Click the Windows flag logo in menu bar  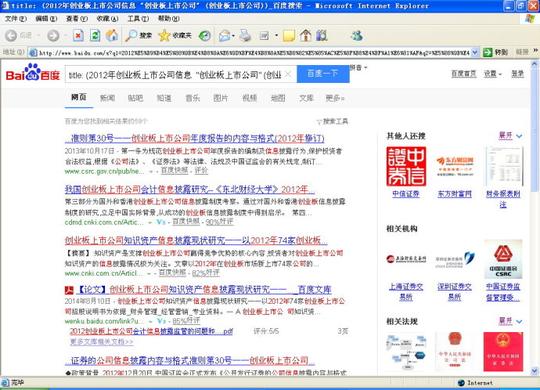[x=530, y=18]
